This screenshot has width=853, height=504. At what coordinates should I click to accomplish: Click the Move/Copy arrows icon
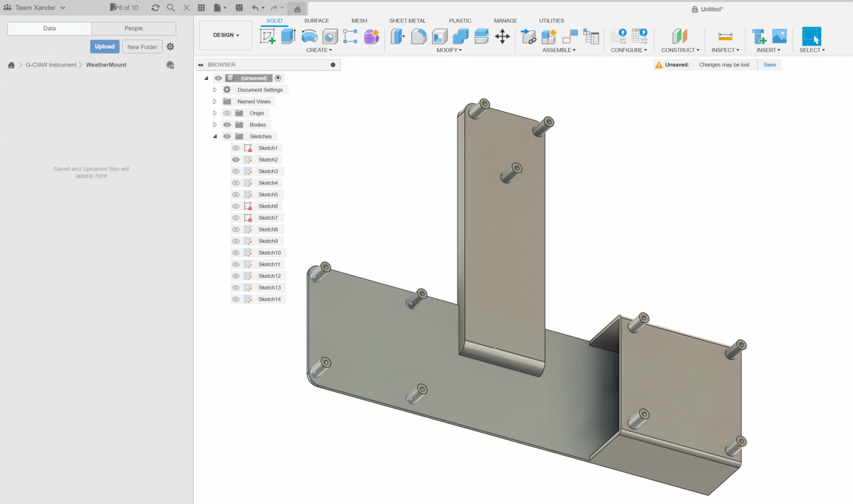(502, 37)
